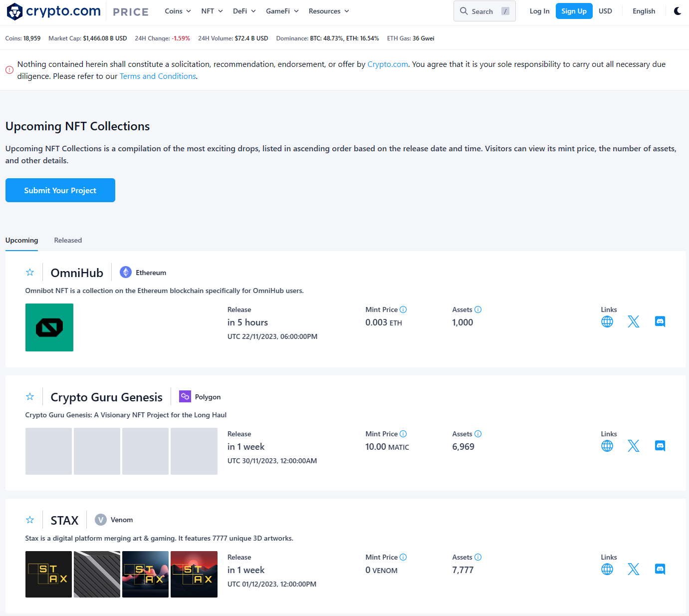
Task: Open OmniHub's website globe link
Action: tap(607, 322)
